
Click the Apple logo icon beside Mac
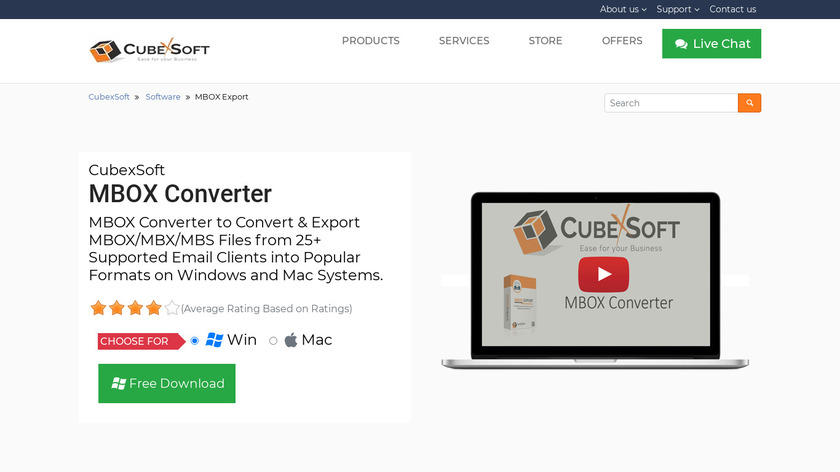[x=291, y=340]
